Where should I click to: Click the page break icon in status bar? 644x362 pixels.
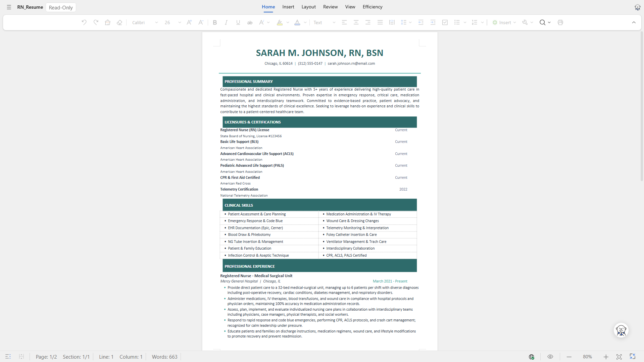tap(21, 357)
